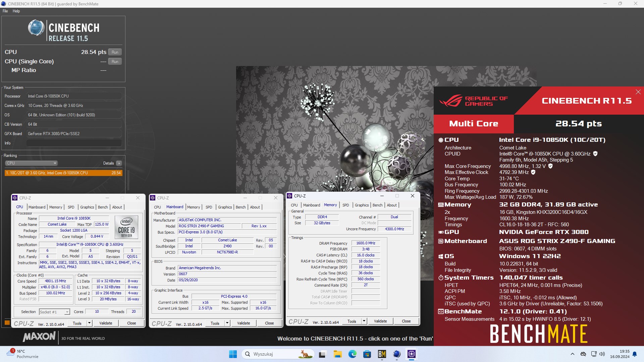Open the clock showing 19:35

(x=620, y=354)
